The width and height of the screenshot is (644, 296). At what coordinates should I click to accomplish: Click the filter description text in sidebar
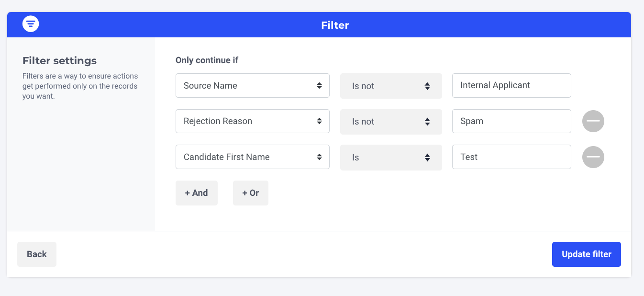[x=80, y=86]
